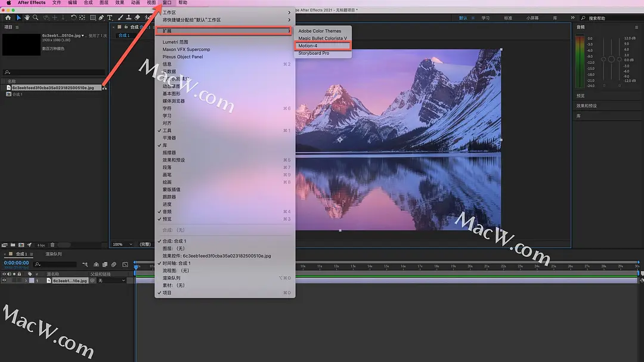Image resolution: width=644 pixels, height=362 pixels.
Task: Lock the 6c3eeb1...10e.jpg layer
Action: (x=20, y=280)
